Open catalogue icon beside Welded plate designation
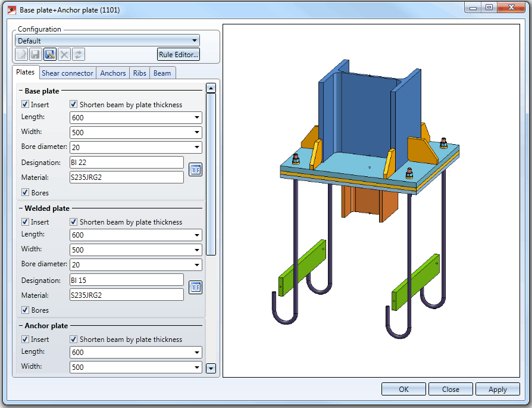 pyautogui.click(x=195, y=288)
